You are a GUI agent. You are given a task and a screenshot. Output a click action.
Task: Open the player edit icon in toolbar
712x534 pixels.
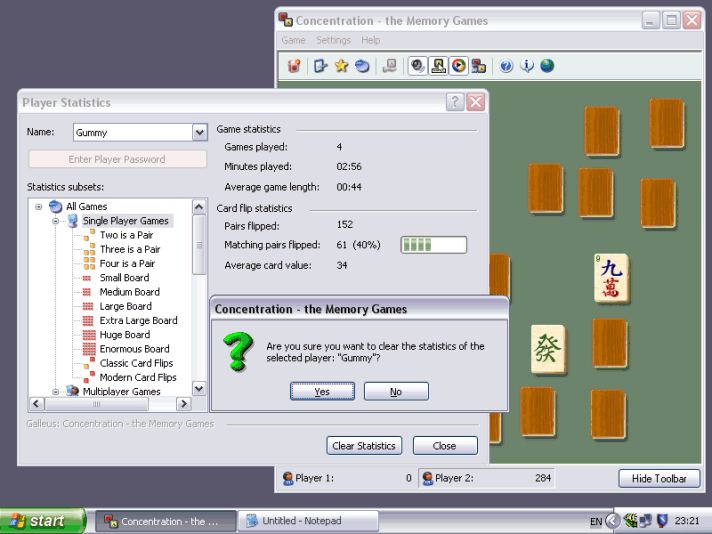coord(321,66)
